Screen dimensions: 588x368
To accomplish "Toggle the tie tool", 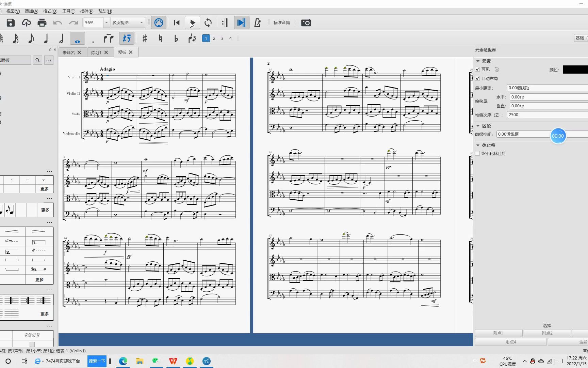I will coord(109,39).
